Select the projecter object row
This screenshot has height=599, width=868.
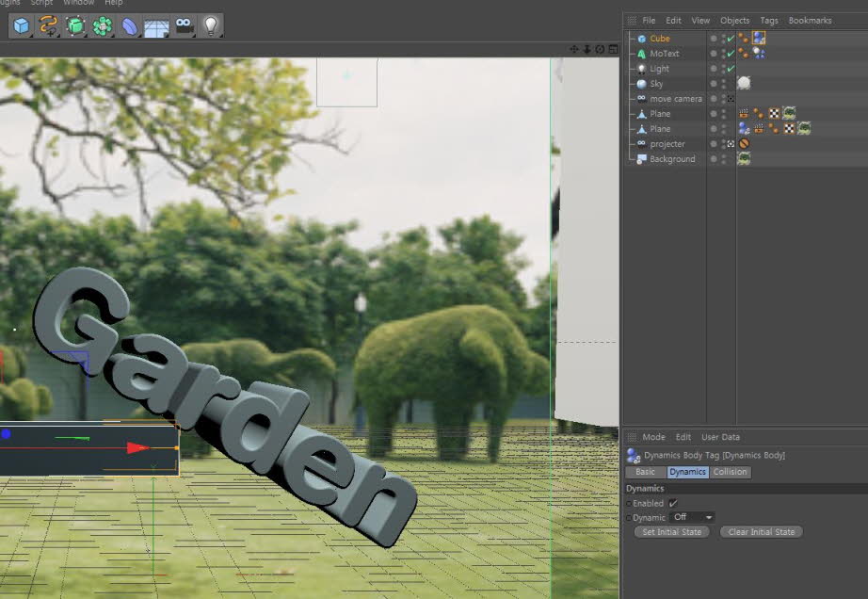pos(667,144)
